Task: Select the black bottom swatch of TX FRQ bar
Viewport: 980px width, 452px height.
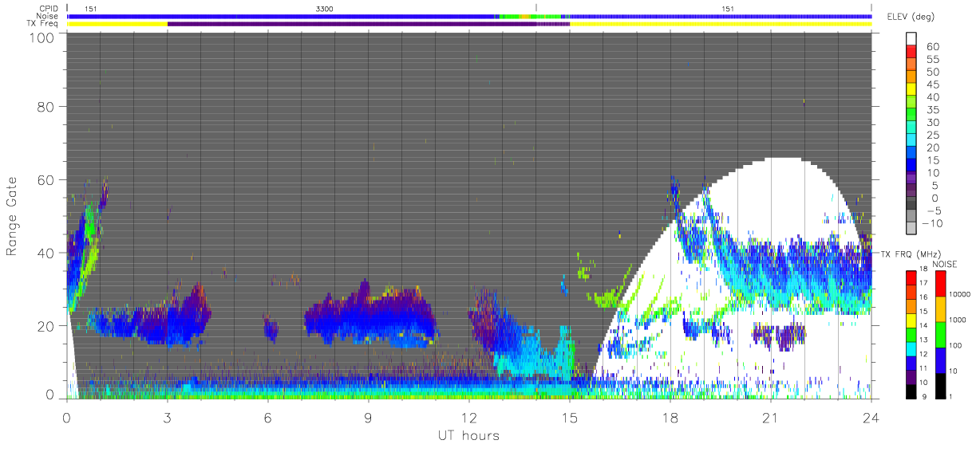Action: 912,391
